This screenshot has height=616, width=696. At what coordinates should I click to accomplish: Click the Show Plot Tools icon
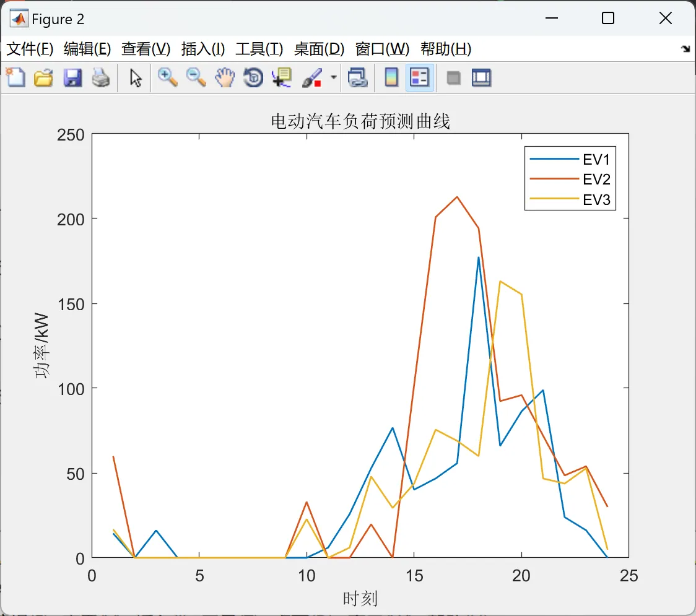(481, 78)
